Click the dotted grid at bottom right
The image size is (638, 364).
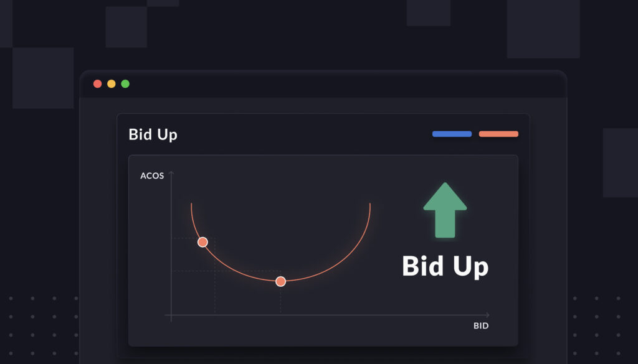tap(596, 326)
